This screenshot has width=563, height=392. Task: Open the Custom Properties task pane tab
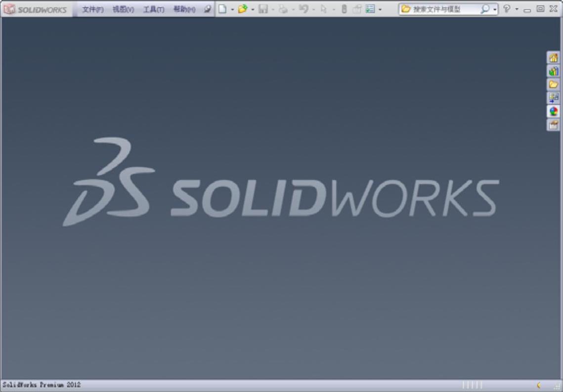tap(553, 125)
